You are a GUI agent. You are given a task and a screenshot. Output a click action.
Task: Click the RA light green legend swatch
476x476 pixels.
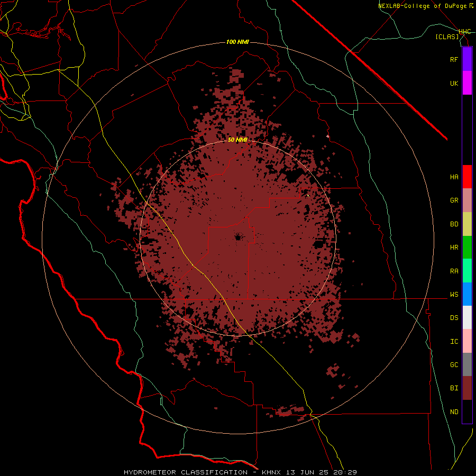pos(467,271)
